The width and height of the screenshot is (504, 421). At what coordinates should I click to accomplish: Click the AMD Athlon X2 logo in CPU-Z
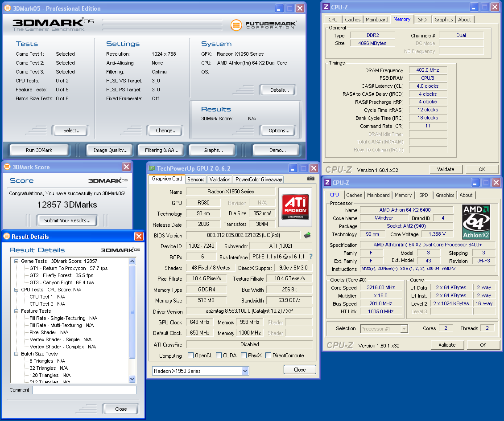pos(476,222)
